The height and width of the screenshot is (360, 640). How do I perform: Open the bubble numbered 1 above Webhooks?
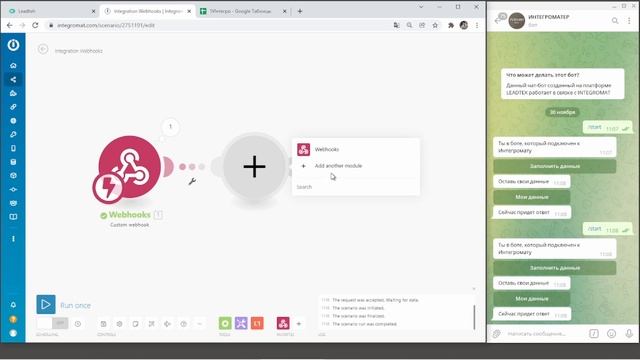pyautogui.click(x=171, y=127)
